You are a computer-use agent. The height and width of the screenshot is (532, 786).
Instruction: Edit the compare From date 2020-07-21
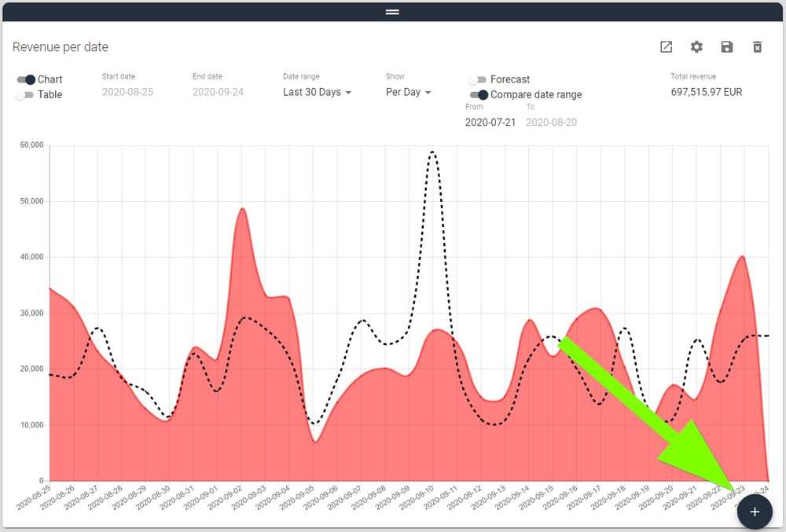coord(490,123)
